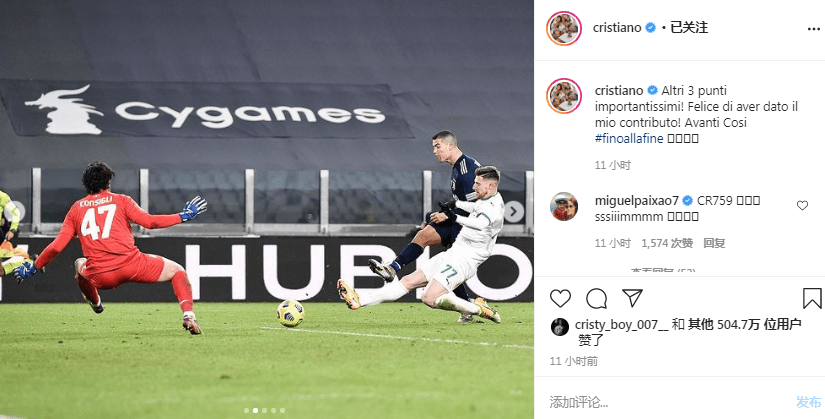Save post with bookmark icon

[812, 298]
